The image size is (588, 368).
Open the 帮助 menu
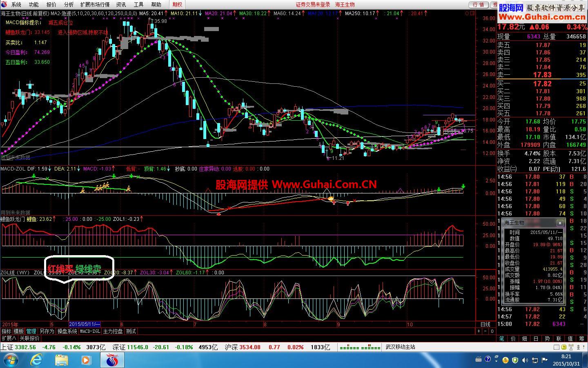(156, 4)
